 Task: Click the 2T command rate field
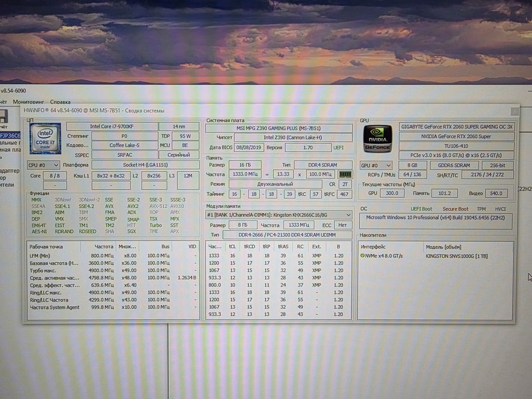345,184
